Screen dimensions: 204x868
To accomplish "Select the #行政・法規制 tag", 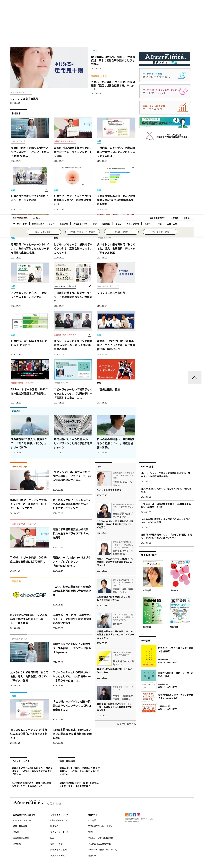I will (x=121, y=232).
